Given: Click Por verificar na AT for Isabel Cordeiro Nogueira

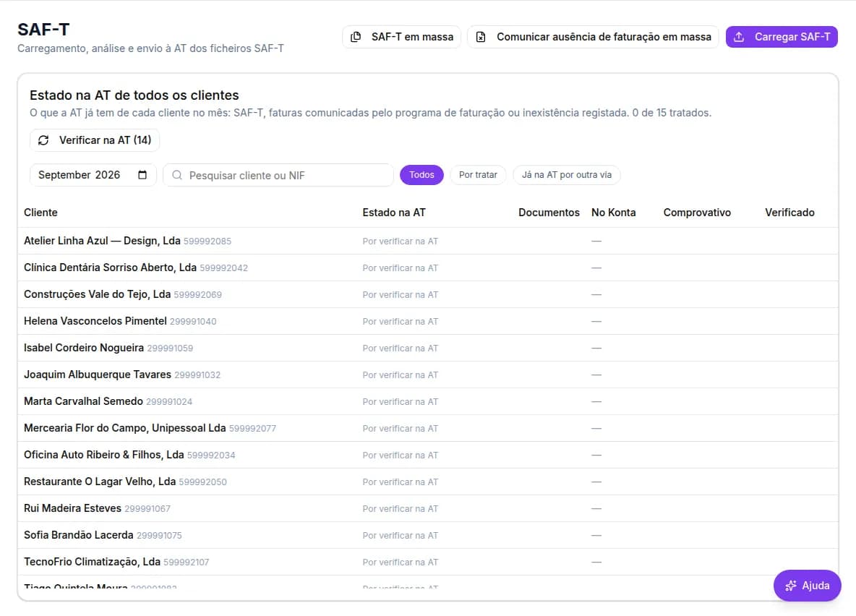Looking at the screenshot, I should point(400,348).
